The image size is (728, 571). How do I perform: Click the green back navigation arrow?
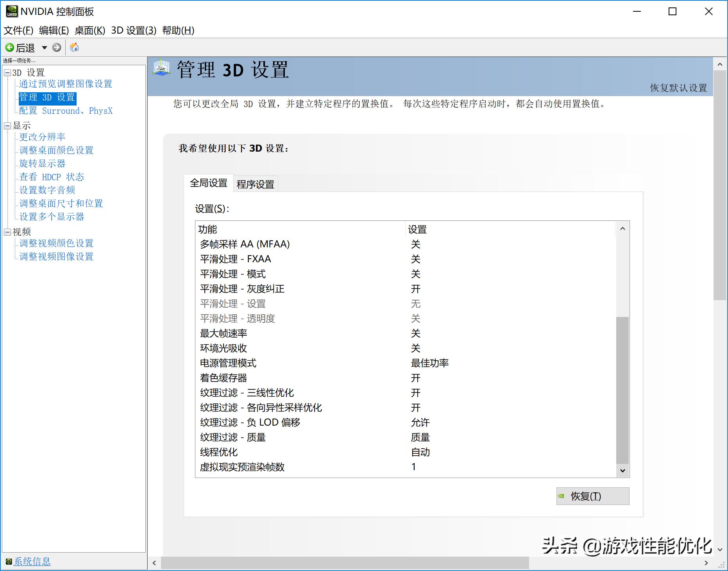coord(10,47)
